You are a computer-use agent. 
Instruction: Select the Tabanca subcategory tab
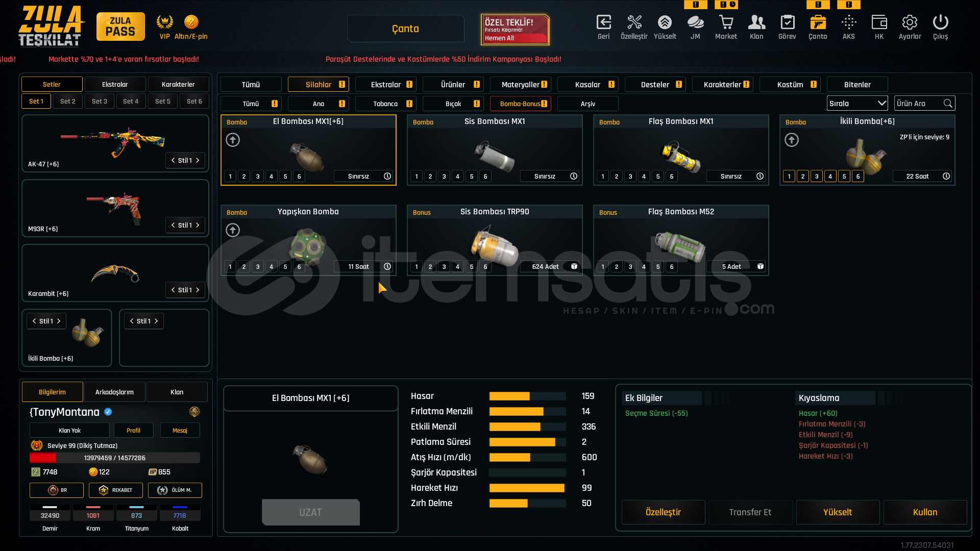[x=386, y=104]
